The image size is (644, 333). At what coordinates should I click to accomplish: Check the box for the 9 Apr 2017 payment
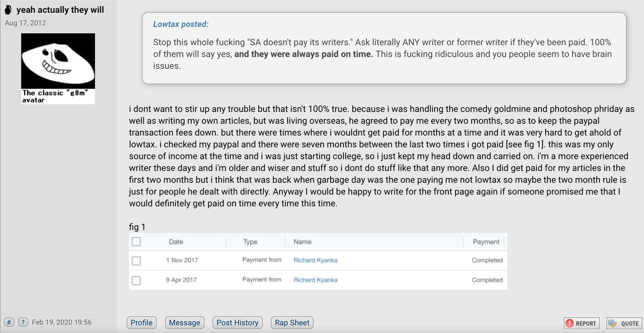click(136, 280)
